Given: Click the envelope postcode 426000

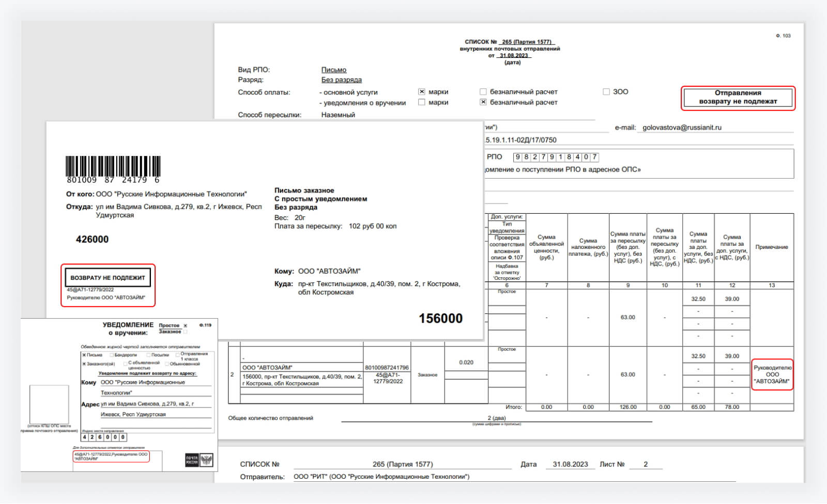Looking at the screenshot, I should pos(92,239).
